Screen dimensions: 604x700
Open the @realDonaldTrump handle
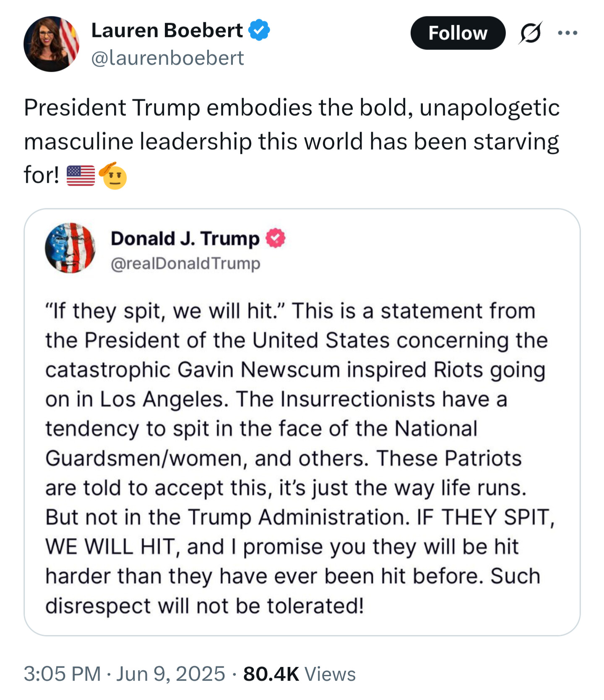tap(185, 263)
